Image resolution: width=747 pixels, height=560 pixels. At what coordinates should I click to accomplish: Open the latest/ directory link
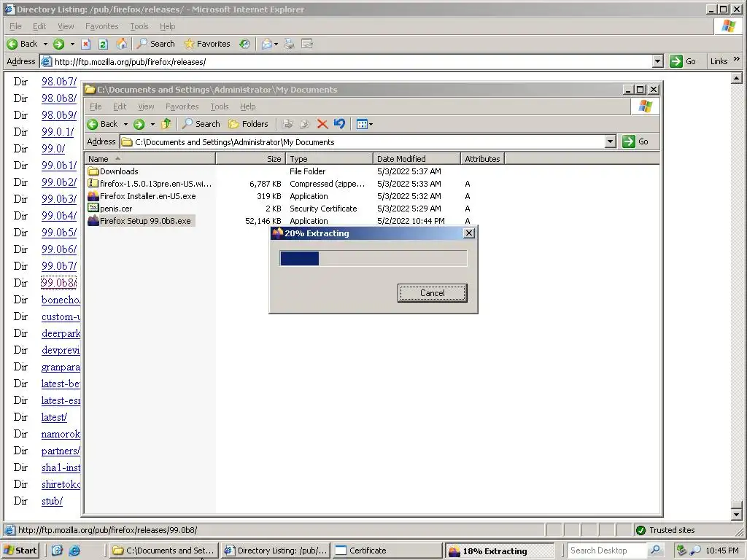pyautogui.click(x=54, y=417)
